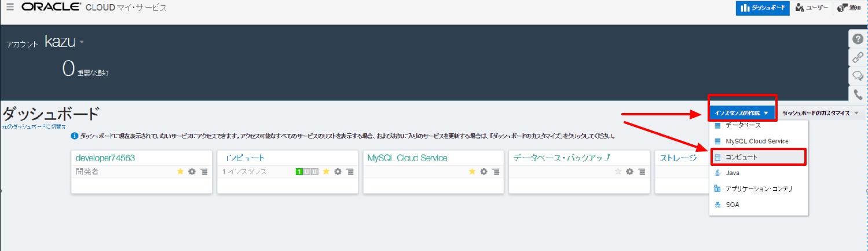Click the phone contact icon
868x251 pixels.
[858, 94]
